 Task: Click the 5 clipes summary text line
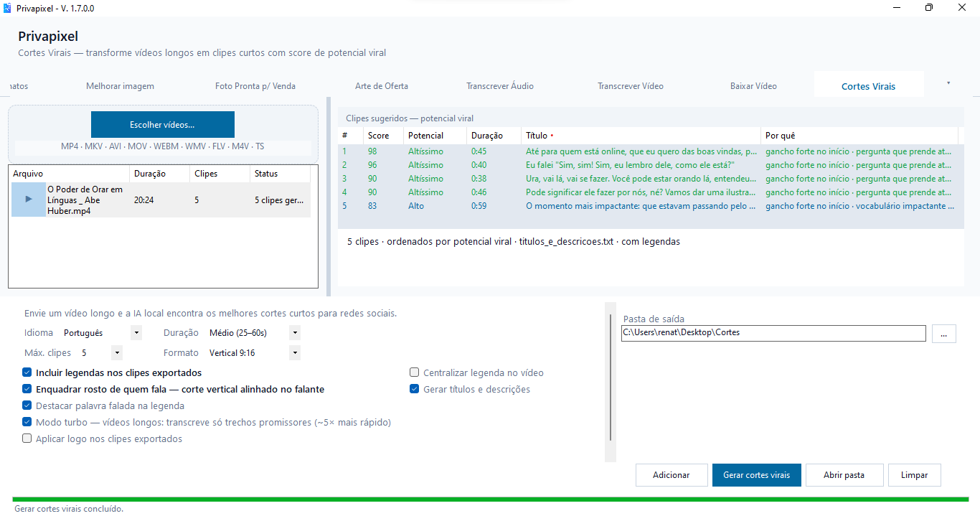[513, 242]
